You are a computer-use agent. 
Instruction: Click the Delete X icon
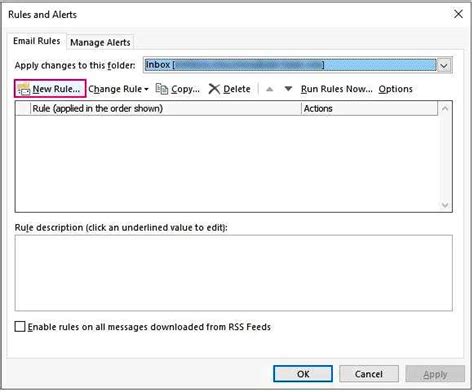click(214, 89)
